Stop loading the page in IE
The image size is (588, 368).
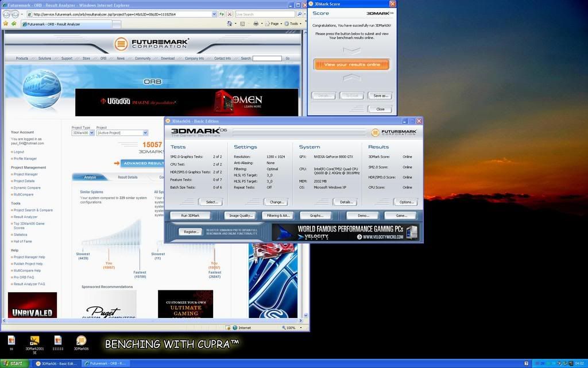point(230,14)
